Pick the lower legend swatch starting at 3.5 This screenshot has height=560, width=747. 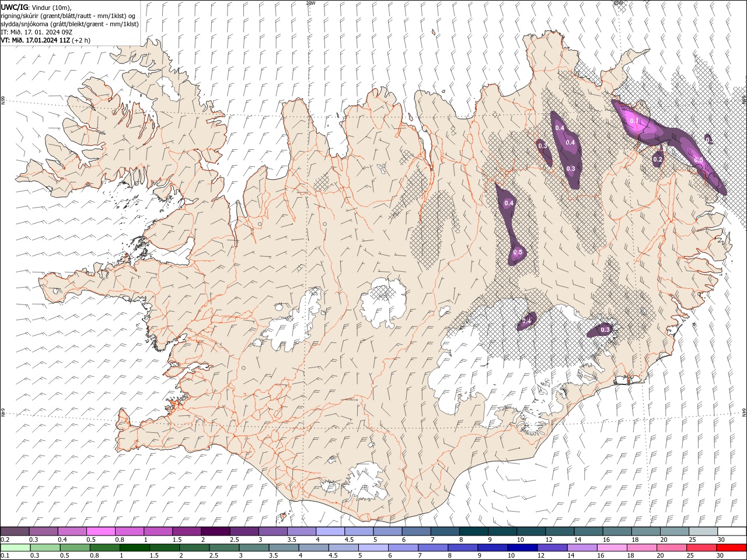click(x=284, y=548)
